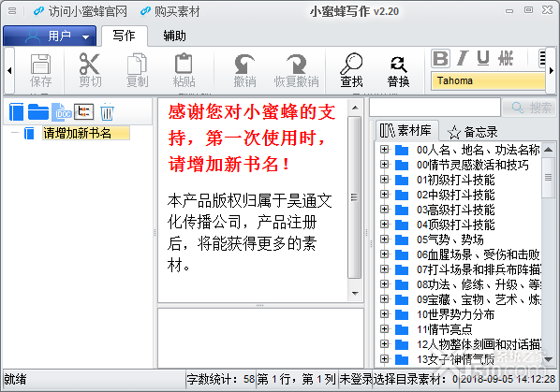The height and width of the screenshot is (392, 560).
Task: Expand the 05气势、势场 folder node
Action: point(384,239)
